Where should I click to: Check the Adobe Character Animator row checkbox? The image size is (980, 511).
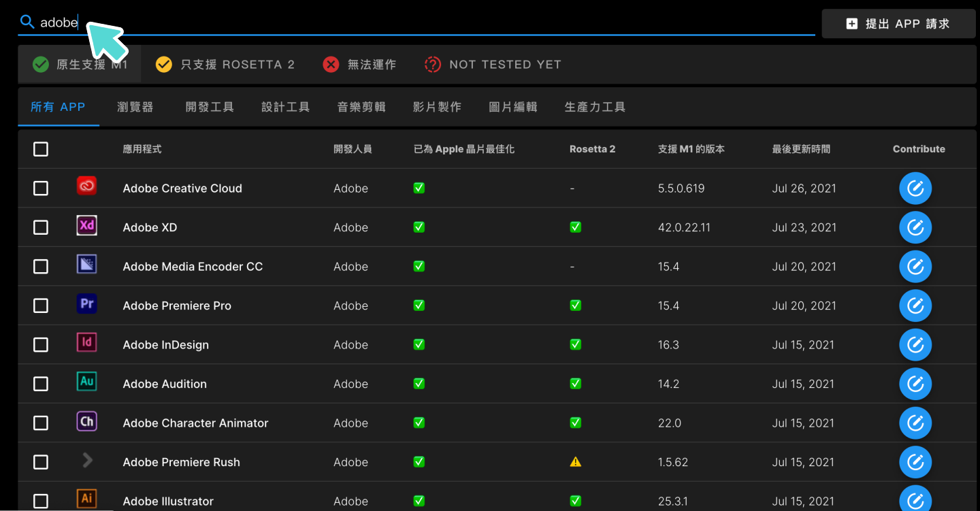41,423
